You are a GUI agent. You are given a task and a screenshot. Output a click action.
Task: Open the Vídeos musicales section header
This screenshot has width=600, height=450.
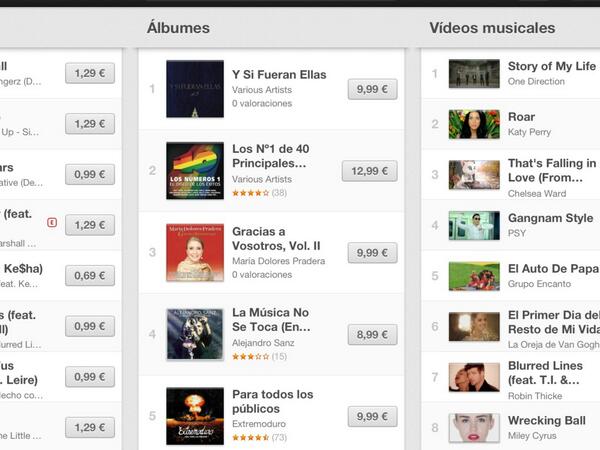pos(492,28)
